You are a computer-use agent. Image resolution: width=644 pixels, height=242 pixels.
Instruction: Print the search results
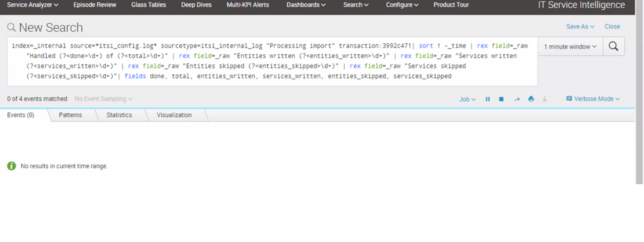pos(531,99)
